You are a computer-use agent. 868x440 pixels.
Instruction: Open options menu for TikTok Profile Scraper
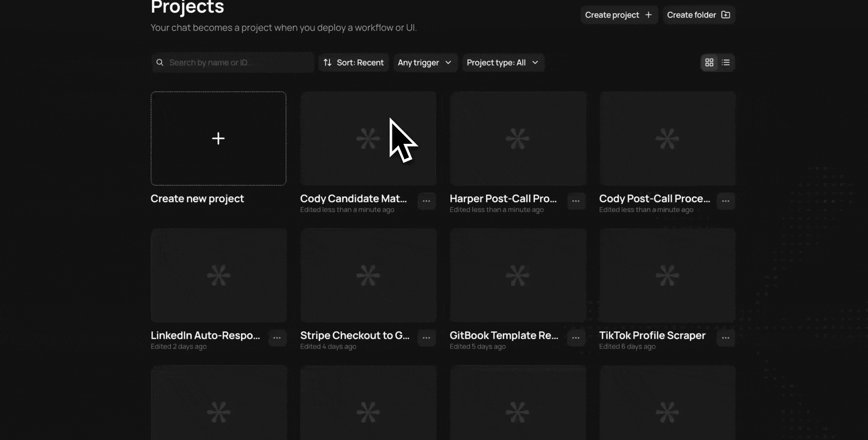click(726, 338)
